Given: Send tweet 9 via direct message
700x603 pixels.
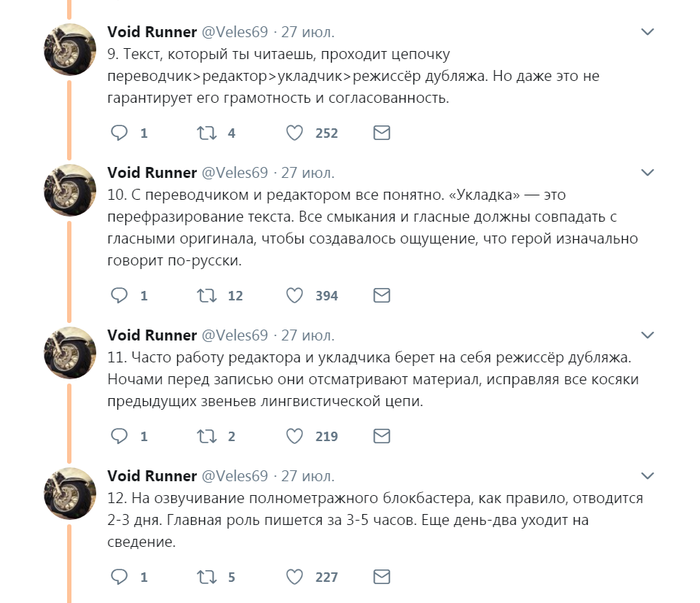Looking at the screenshot, I should [381, 132].
